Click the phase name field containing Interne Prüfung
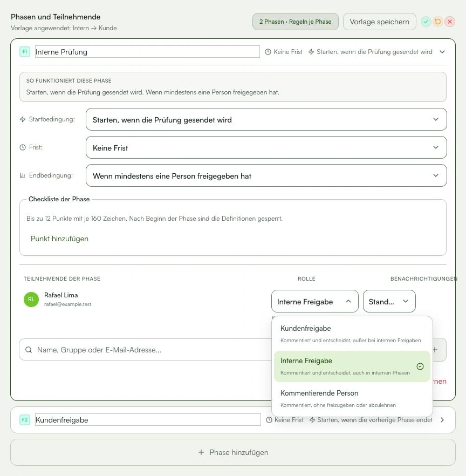 point(147,52)
